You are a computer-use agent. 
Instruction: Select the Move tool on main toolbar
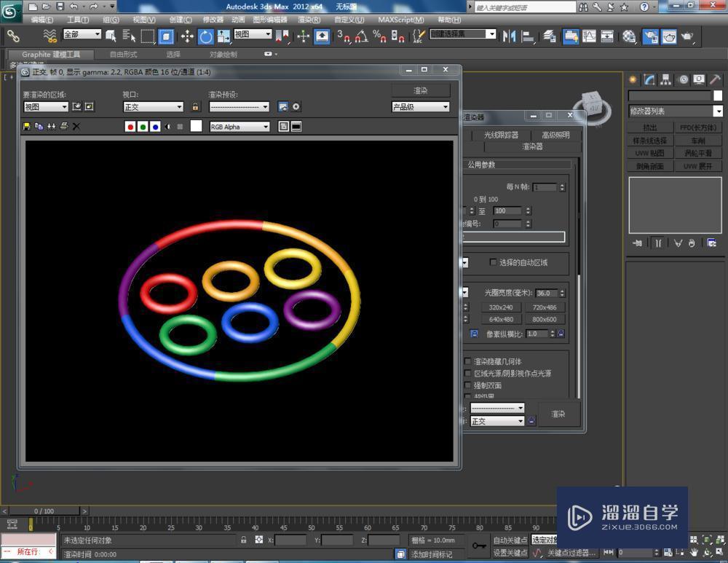pos(188,36)
